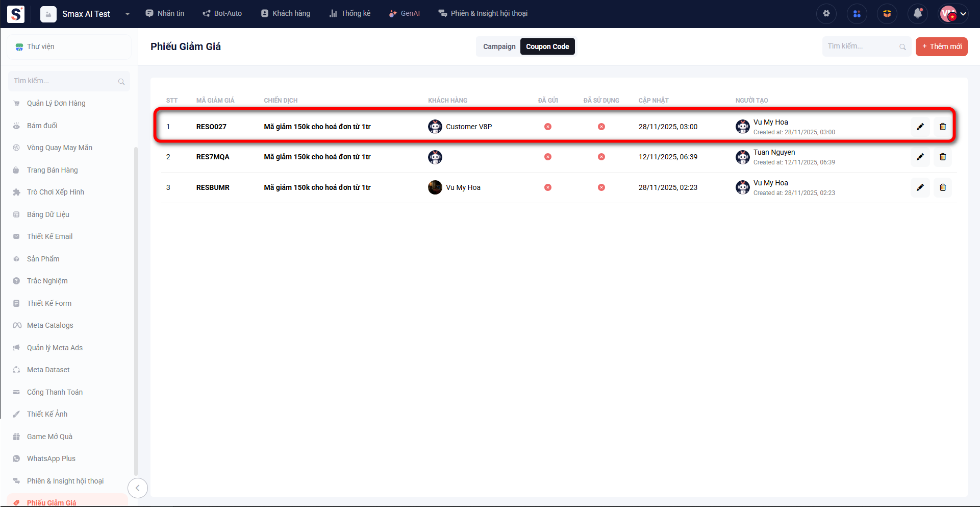Open the settings gear in top bar
The height and width of the screenshot is (507, 980).
point(826,14)
